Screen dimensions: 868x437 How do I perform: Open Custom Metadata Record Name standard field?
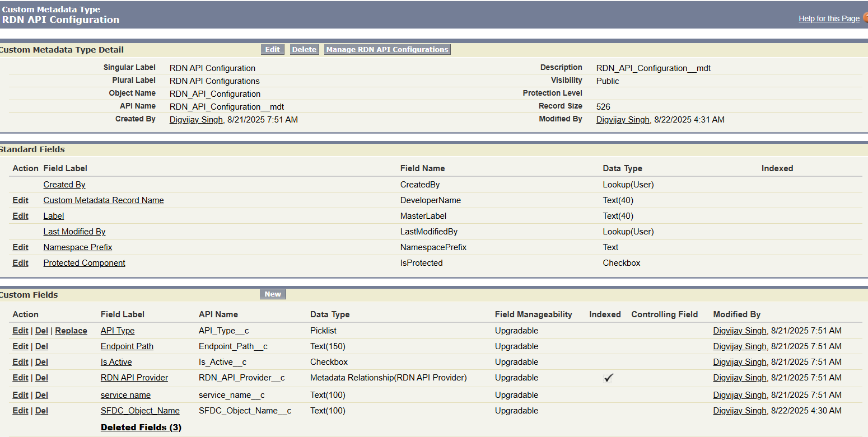(x=104, y=200)
